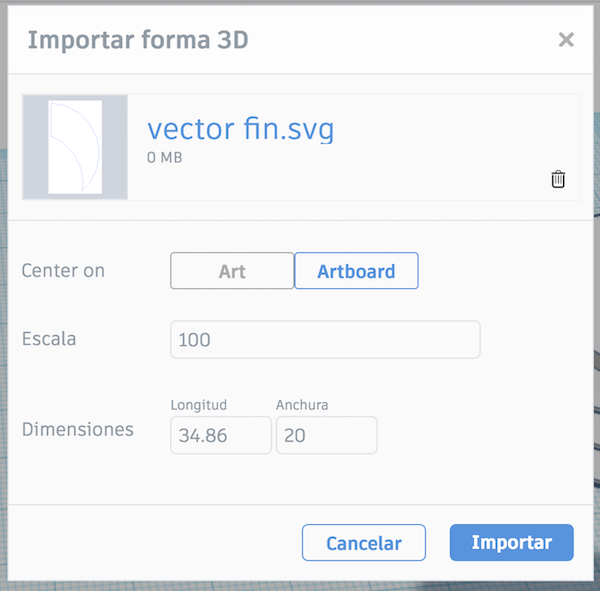Click the SVG fin preview thumbnail
The image size is (600, 591).
[75, 147]
